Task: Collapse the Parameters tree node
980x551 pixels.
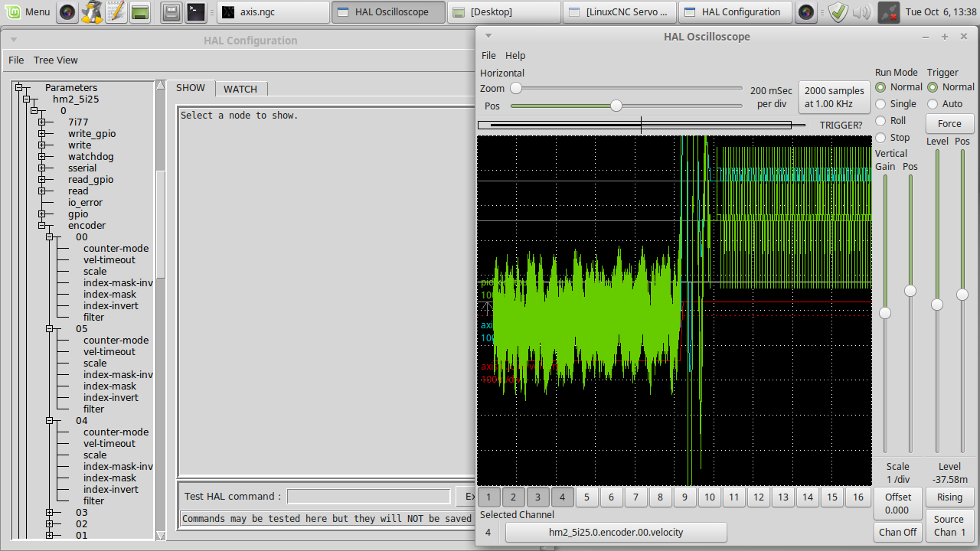Action: coord(18,87)
